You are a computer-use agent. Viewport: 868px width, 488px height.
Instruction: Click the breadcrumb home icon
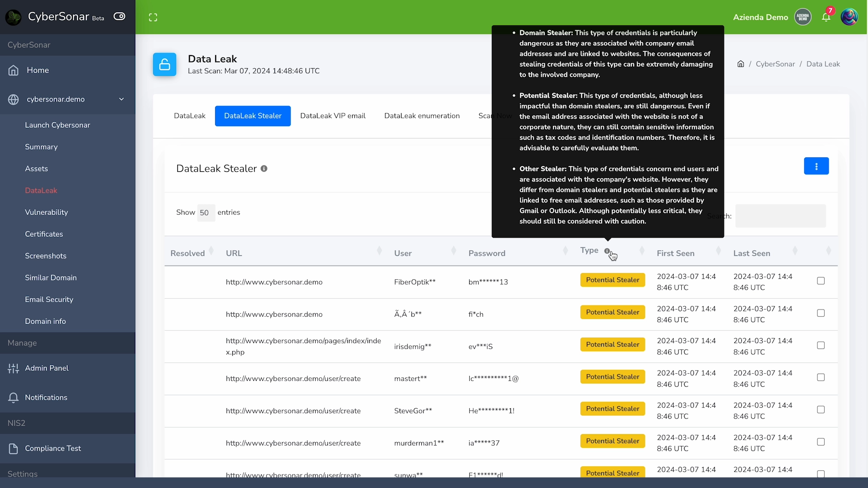pos(741,64)
